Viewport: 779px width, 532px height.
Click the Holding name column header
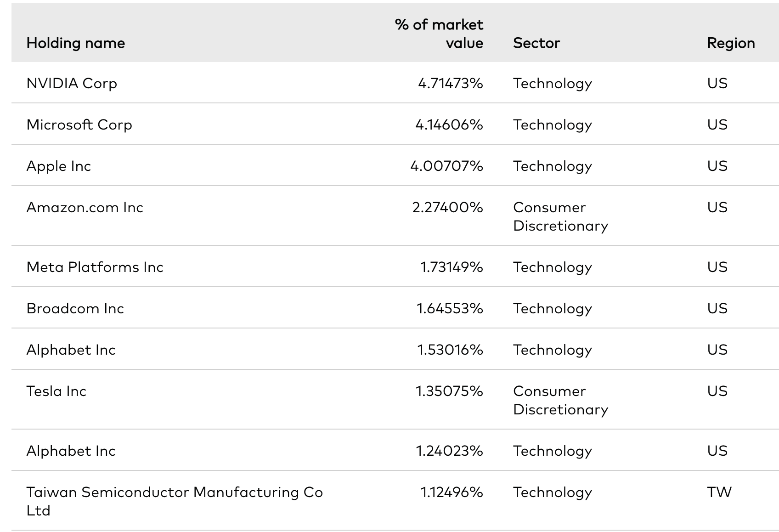76,43
